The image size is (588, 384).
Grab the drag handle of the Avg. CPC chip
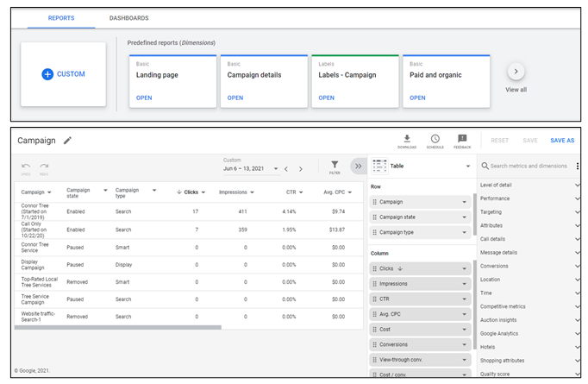coord(374,314)
